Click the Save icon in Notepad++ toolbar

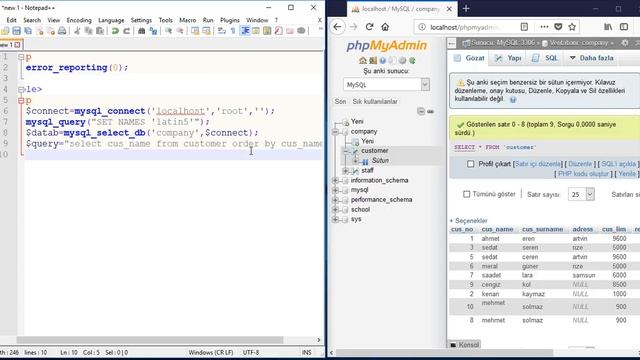(x=16, y=31)
